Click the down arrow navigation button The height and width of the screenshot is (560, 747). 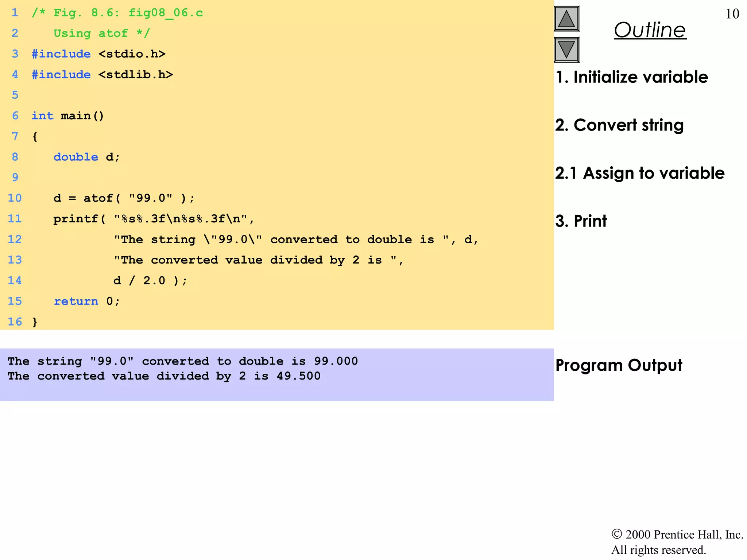(566, 50)
